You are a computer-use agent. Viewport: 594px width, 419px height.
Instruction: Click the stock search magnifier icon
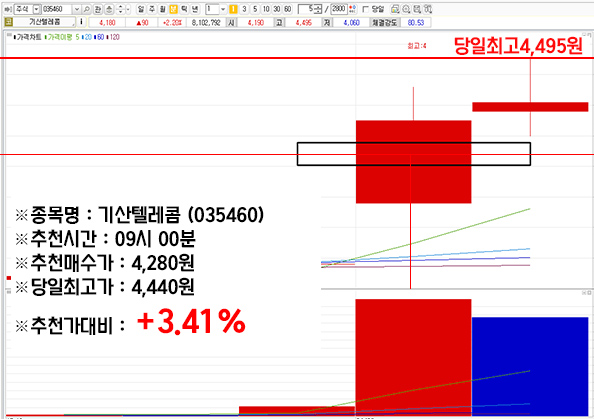point(86,9)
